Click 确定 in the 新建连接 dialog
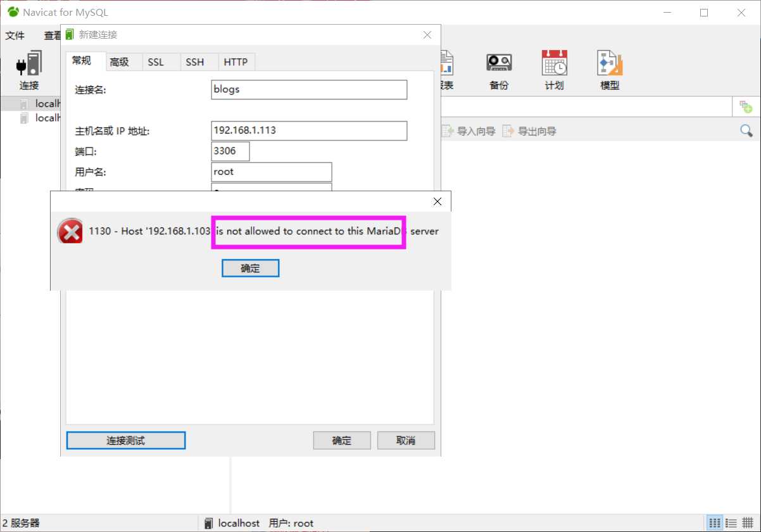Screen dimensions: 761x532 (342, 440)
